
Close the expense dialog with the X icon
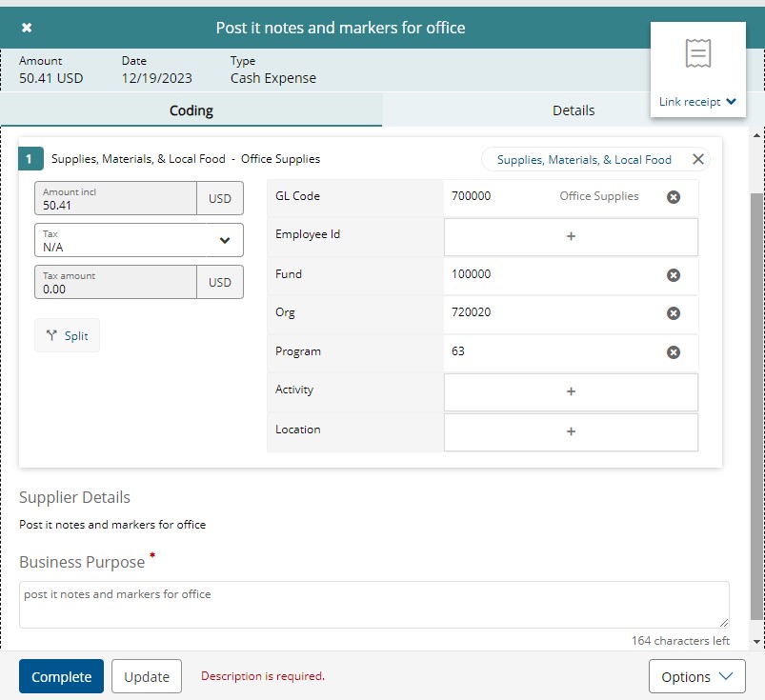tap(27, 28)
